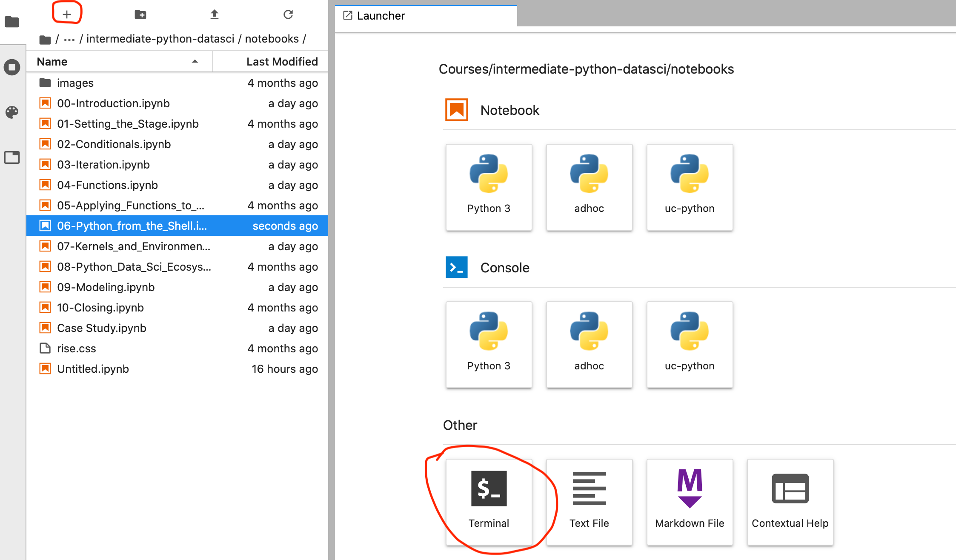Click the Console section prompt icon
Image resolution: width=956 pixels, height=560 pixels.
[457, 267]
